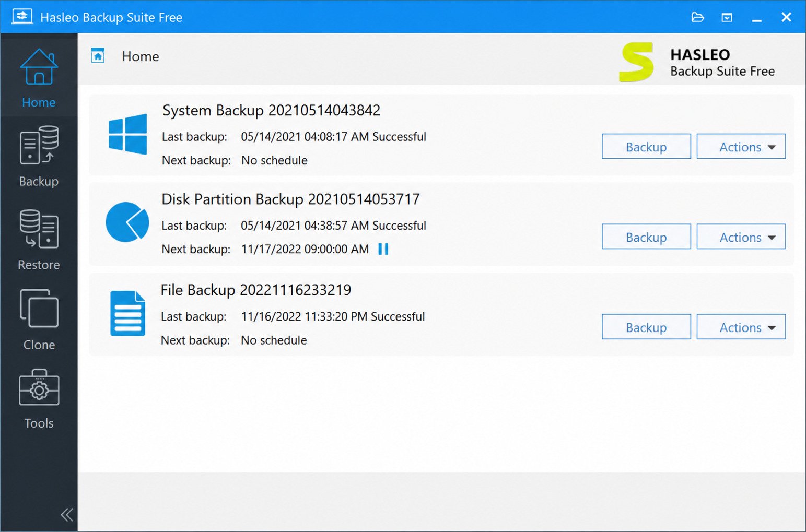Run Backup for File Backup 20221116233219
The image size is (806, 532).
click(646, 327)
